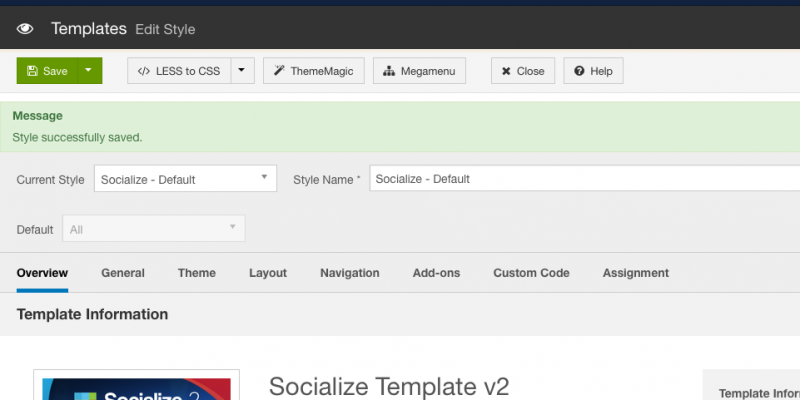Open the Theme tab
The width and height of the screenshot is (800, 400).
tap(196, 273)
